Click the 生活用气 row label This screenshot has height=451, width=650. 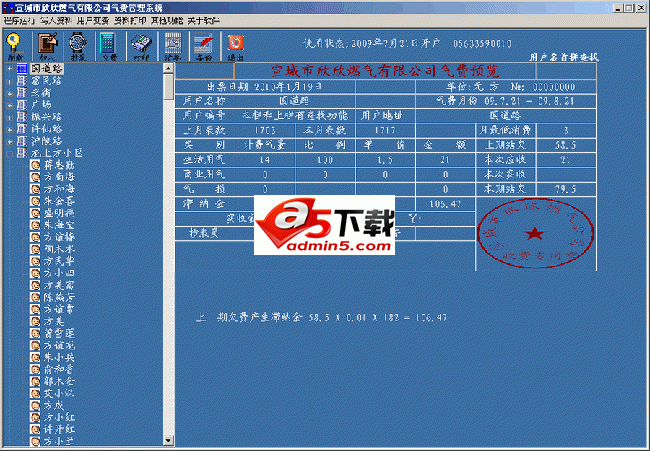(x=204, y=160)
